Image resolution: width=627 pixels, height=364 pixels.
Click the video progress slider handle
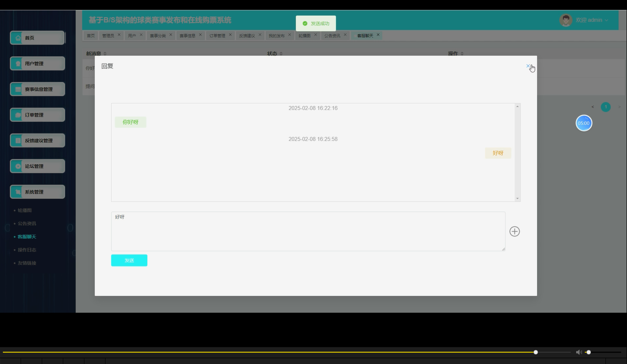coord(536,352)
